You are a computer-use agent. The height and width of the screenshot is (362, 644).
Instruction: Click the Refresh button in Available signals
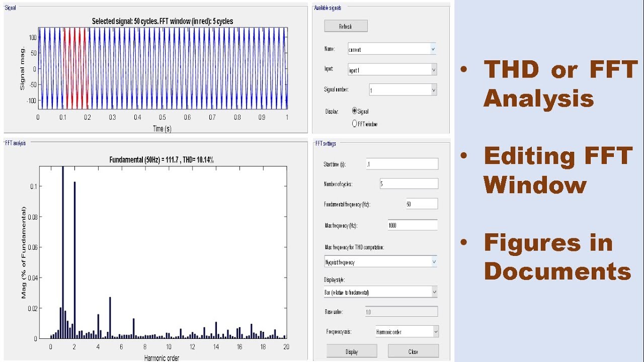pos(346,26)
